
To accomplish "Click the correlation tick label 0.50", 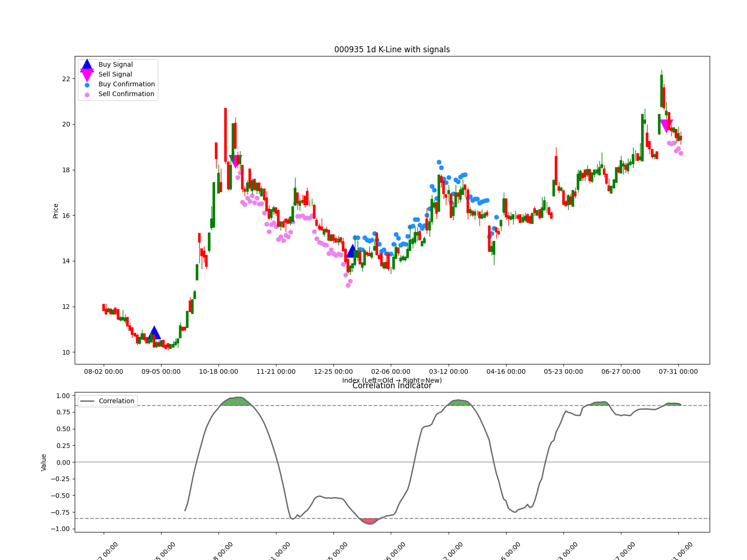I will (x=63, y=429).
